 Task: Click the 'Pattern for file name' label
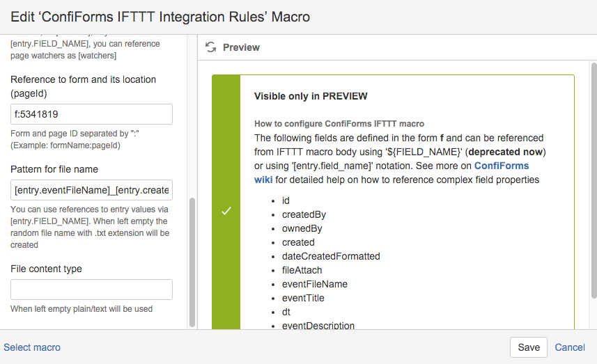pos(54,169)
